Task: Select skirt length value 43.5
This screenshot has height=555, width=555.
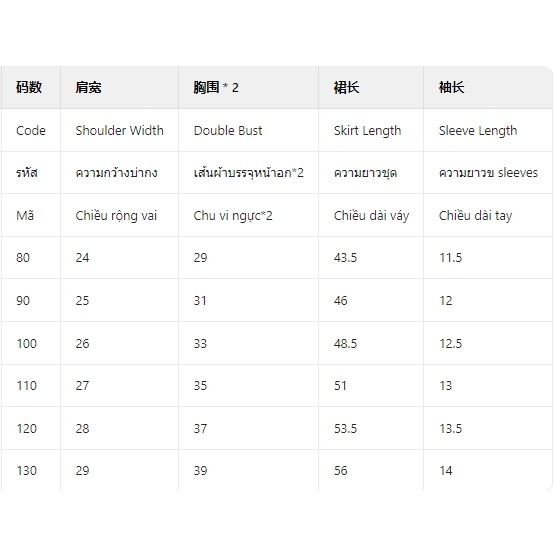Action: [345, 258]
